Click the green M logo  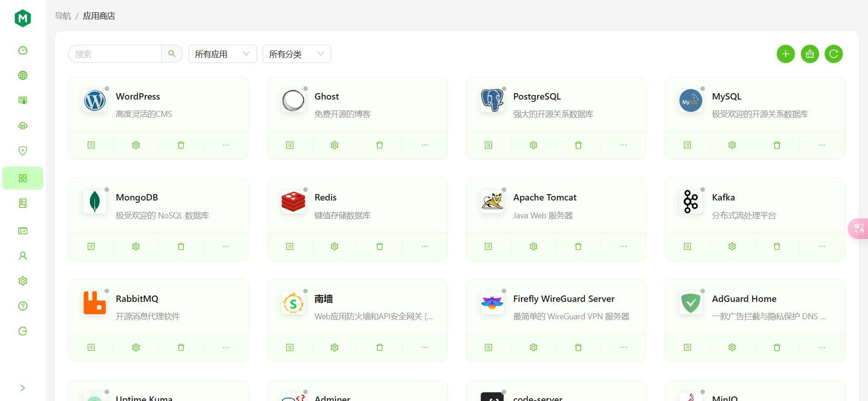pyautogui.click(x=23, y=18)
